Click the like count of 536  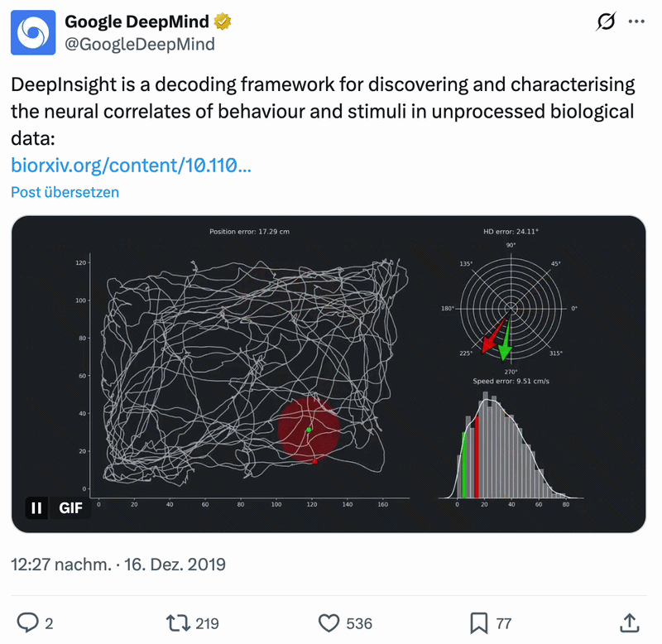(x=357, y=622)
